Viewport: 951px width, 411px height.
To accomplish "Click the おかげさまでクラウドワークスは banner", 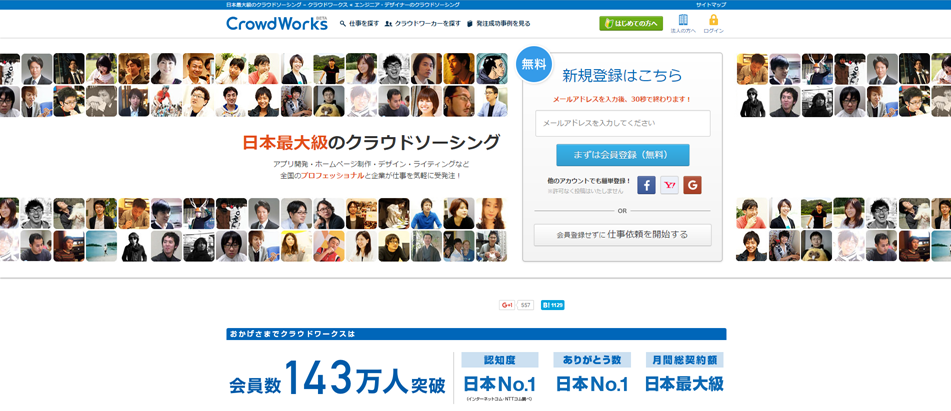I will pyautogui.click(x=476, y=334).
